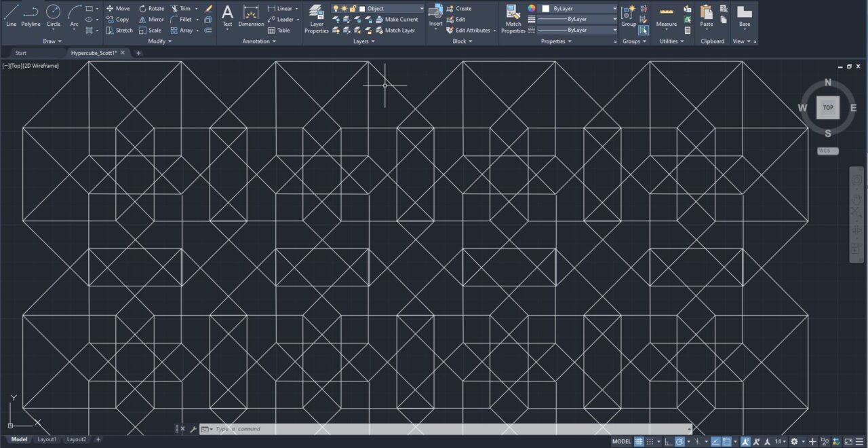Click MODEL button in the status bar

(620, 441)
